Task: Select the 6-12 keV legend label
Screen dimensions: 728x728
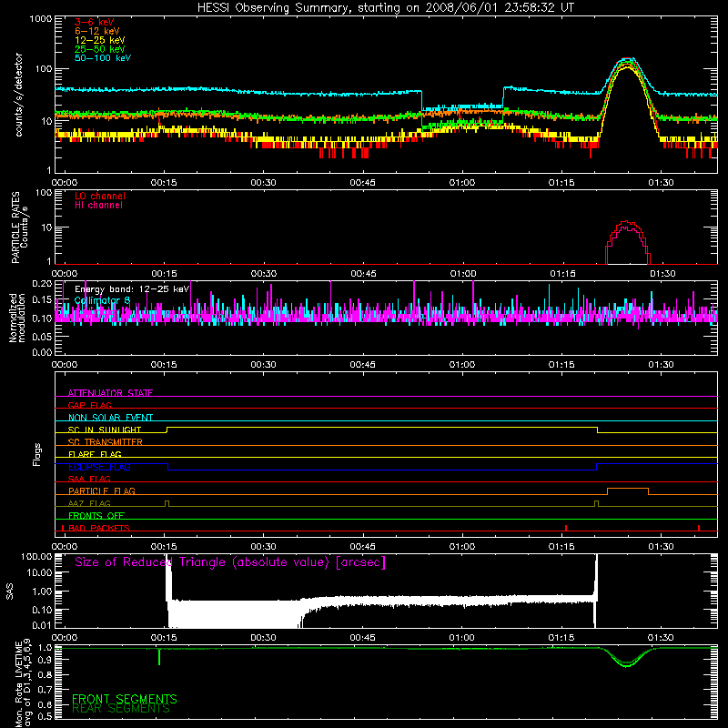Action: pos(97,31)
